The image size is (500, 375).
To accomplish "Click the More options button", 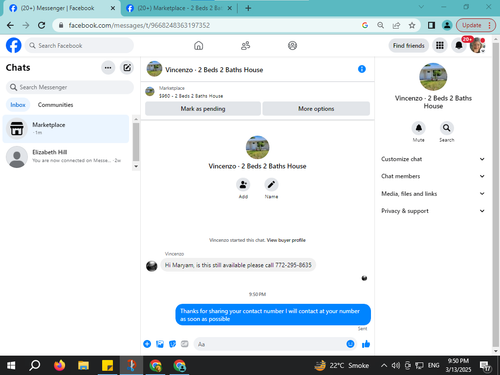I will click(x=316, y=109).
